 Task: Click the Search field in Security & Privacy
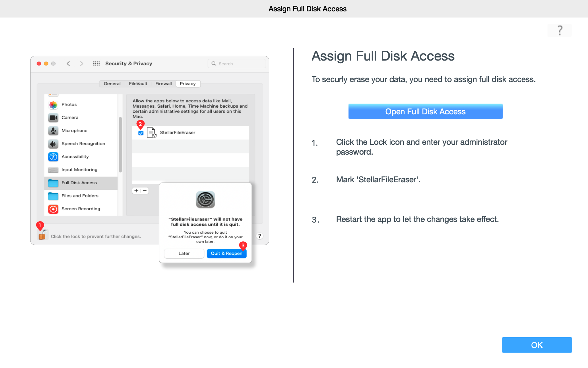237,64
